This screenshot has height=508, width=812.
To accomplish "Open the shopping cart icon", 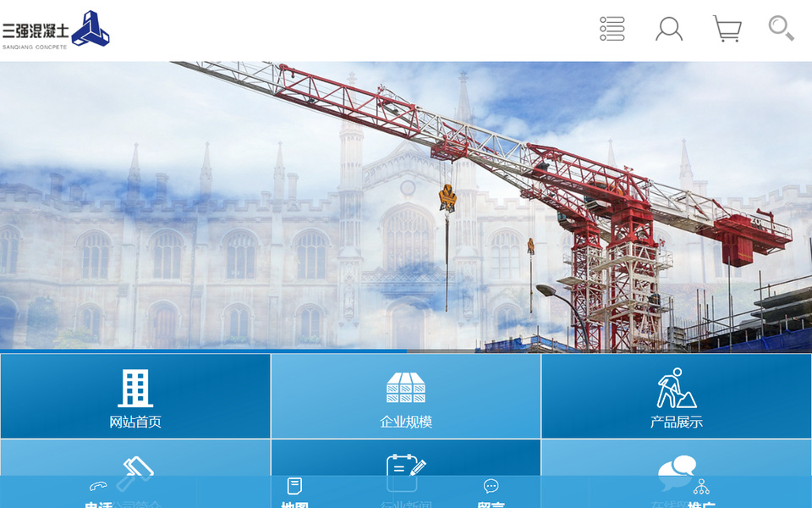I will tap(727, 29).
